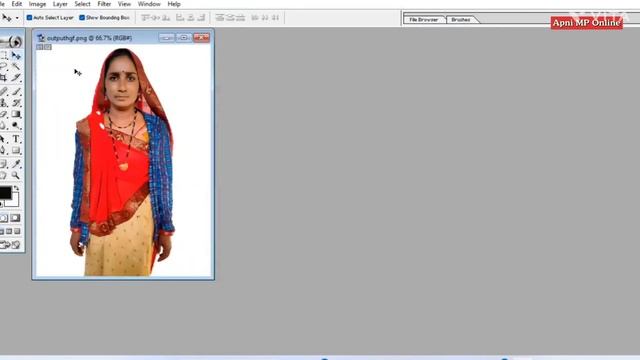Choose full screen mode without menu bar
Screen dimensions: 640x360
coord(17,231)
